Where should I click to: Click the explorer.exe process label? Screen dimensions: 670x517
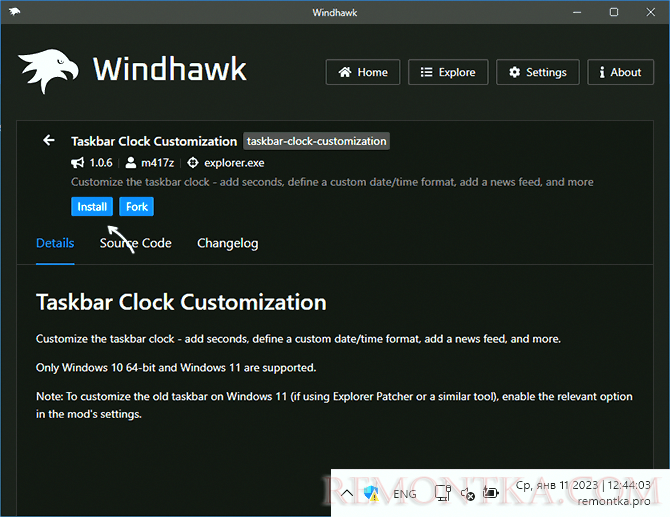(234, 163)
